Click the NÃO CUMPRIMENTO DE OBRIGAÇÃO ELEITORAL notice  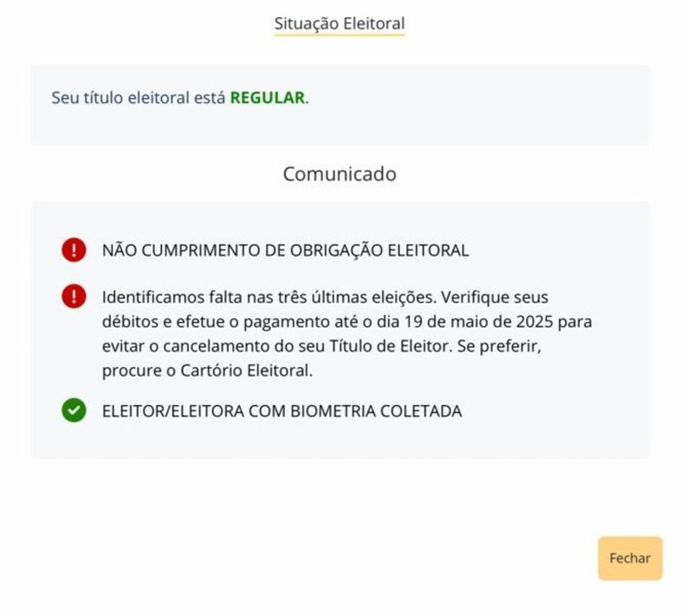(285, 250)
